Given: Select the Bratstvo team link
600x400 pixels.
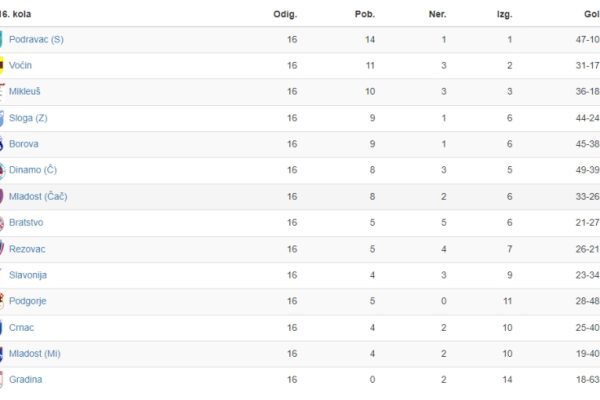Looking at the screenshot, I should 26,222.
